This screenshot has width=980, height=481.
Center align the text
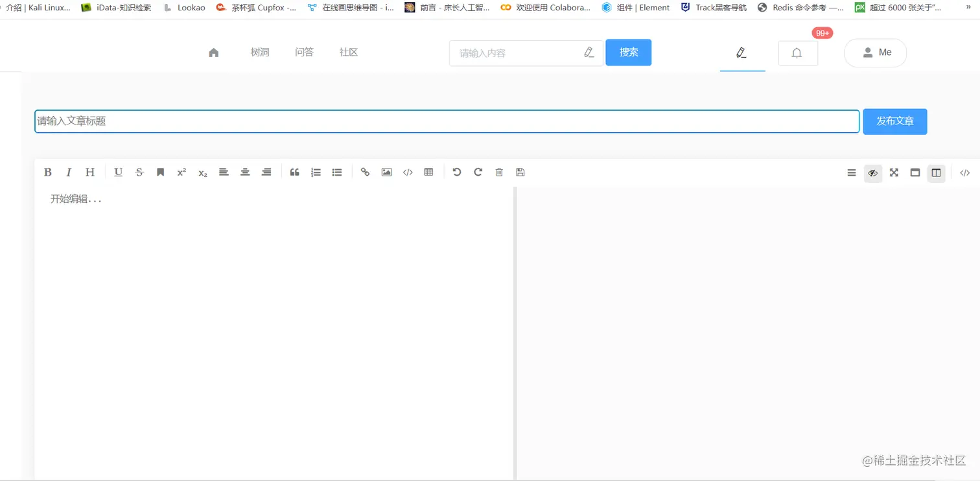coord(245,172)
